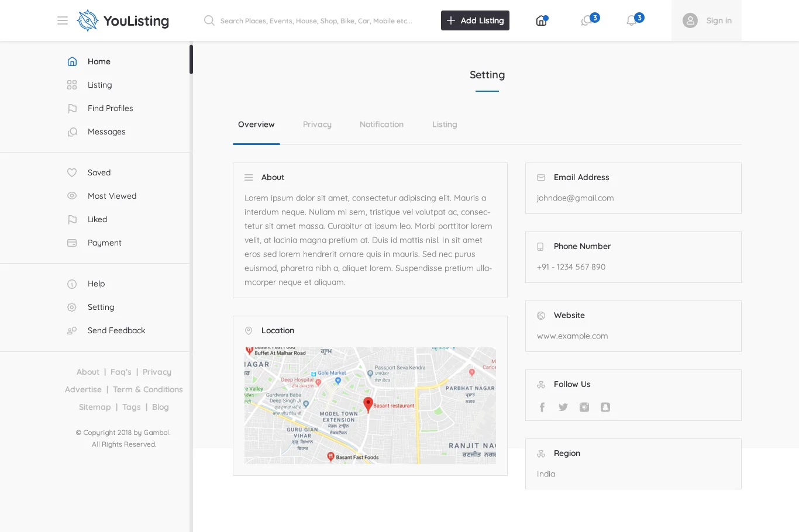Switch to the Privacy settings tab

pos(317,124)
